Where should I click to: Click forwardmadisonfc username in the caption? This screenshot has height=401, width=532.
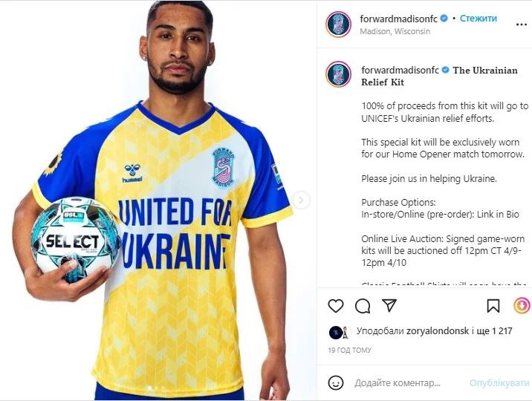[x=400, y=70]
